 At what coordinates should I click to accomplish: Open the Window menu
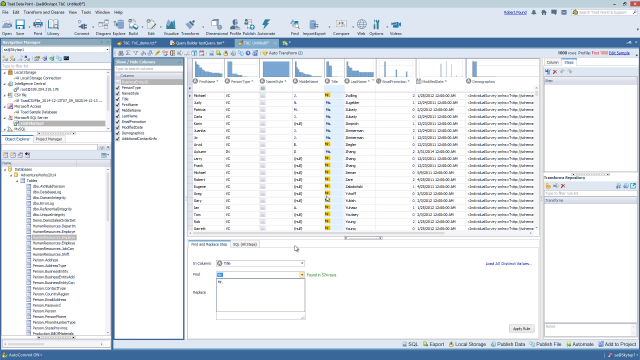point(102,13)
